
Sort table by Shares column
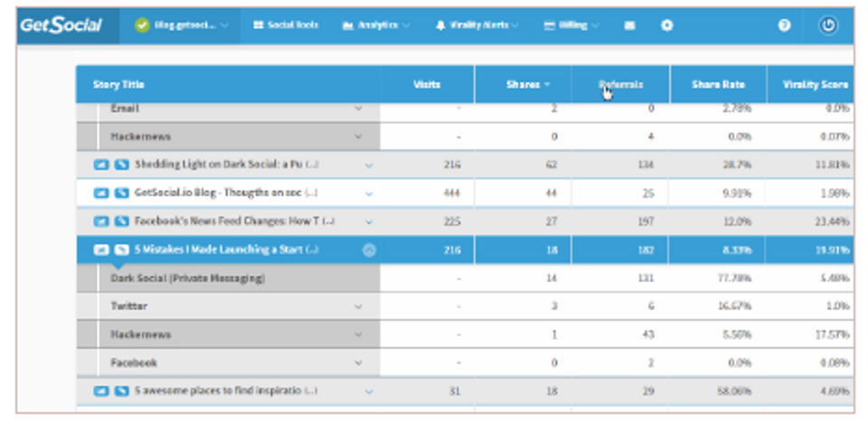[x=527, y=85]
